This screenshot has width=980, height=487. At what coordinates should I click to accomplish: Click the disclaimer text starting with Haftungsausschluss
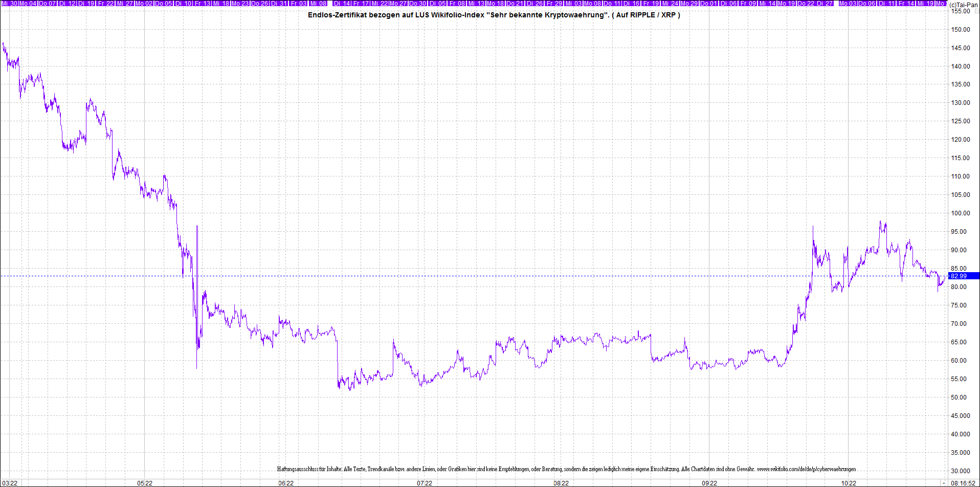click(566, 469)
